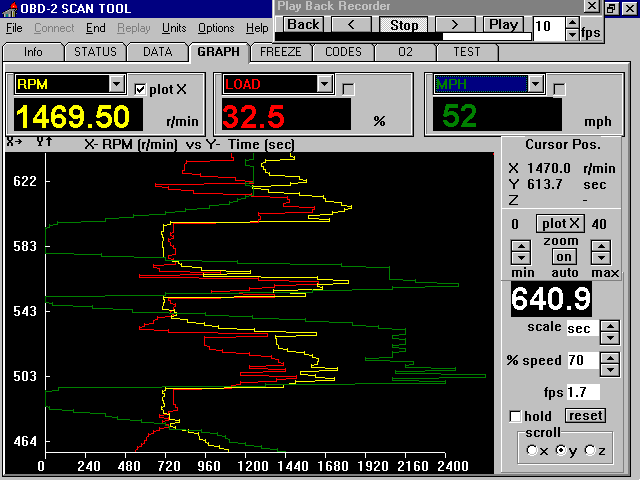Click Play in the Play Back Recorder
This screenshot has width=640, height=480.
(503, 24)
